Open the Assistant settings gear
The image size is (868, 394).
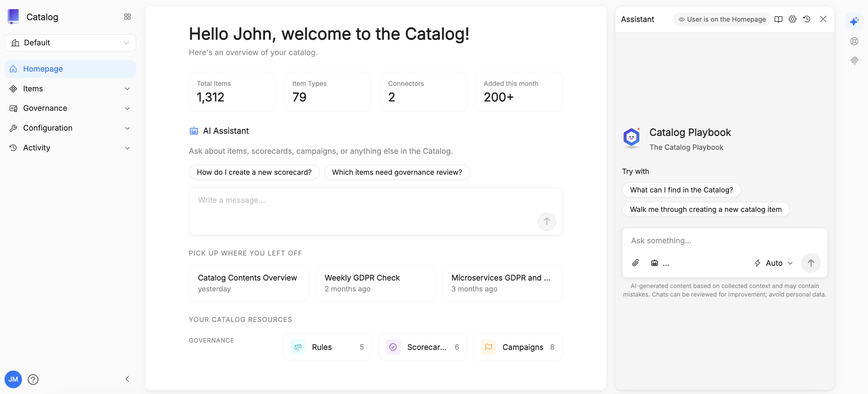pyautogui.click(x=792, y=19)
